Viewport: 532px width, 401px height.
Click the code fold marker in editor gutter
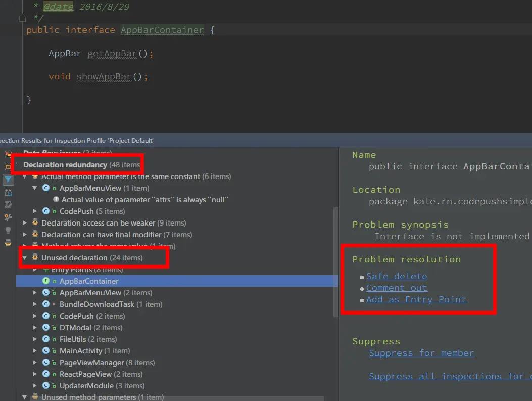(x=22, y=18)
